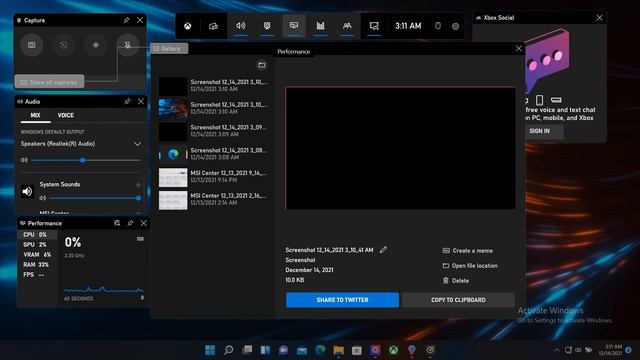The image size is (640, 360).
Task: Click Create a meme
Action: coord(468,251)
